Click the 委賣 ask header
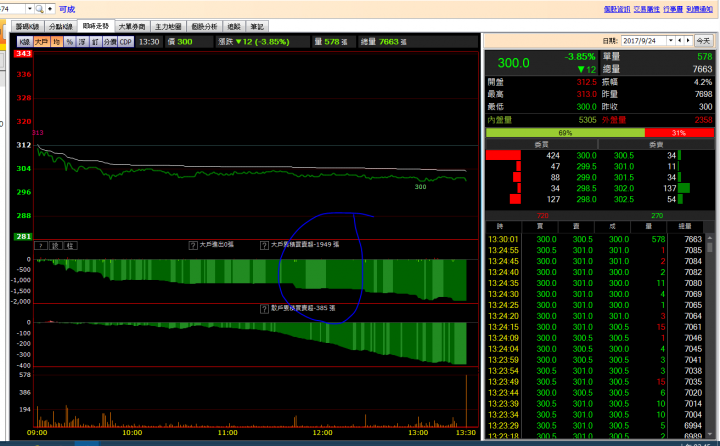The image size is (720, 446). coord(656,144)
